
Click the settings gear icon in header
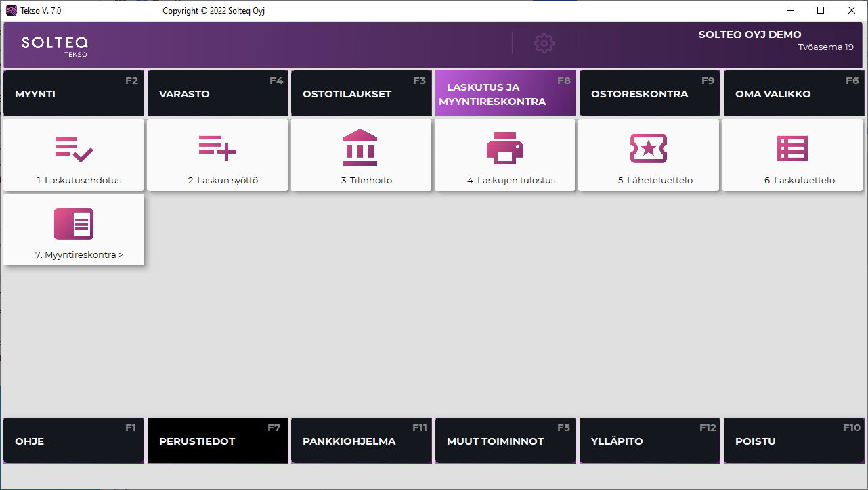(x=544, y=43)
